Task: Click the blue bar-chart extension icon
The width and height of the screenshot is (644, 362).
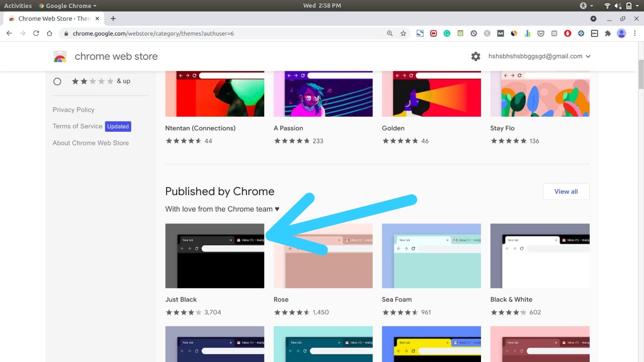Action: click(527, 33)
